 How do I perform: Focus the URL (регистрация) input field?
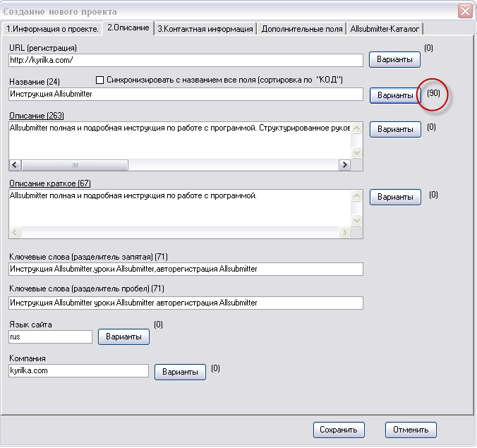coord(186,60)
